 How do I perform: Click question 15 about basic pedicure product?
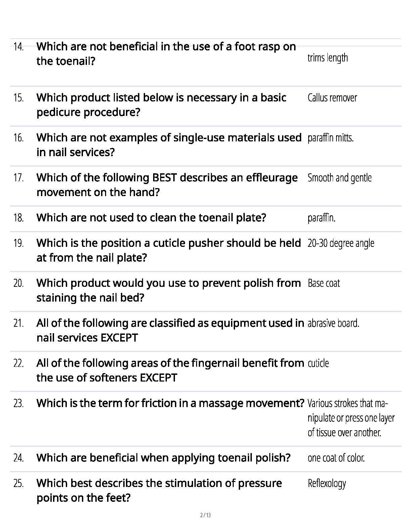[161, 105]
